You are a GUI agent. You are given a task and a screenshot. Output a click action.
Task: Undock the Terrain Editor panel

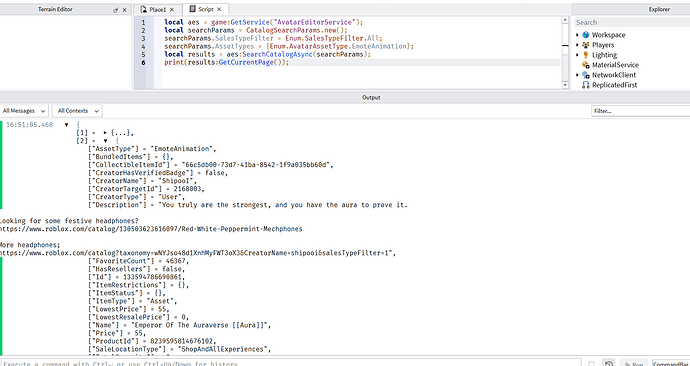pos(116,10)
